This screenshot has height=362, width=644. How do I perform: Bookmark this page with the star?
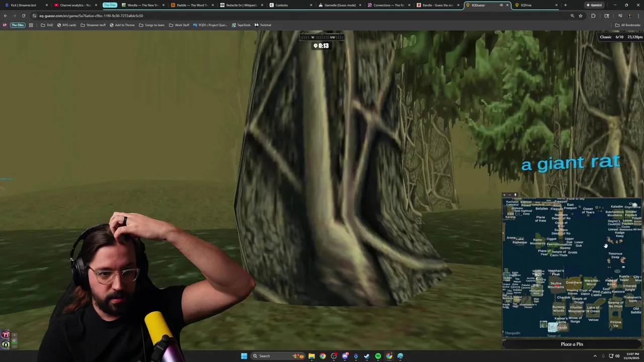coord(581,16)
